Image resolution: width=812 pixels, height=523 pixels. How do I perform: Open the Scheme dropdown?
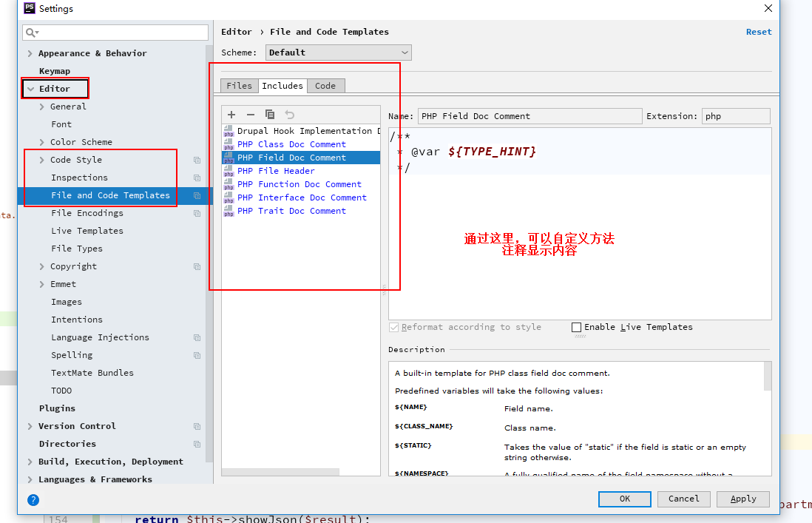pos(338,53)
